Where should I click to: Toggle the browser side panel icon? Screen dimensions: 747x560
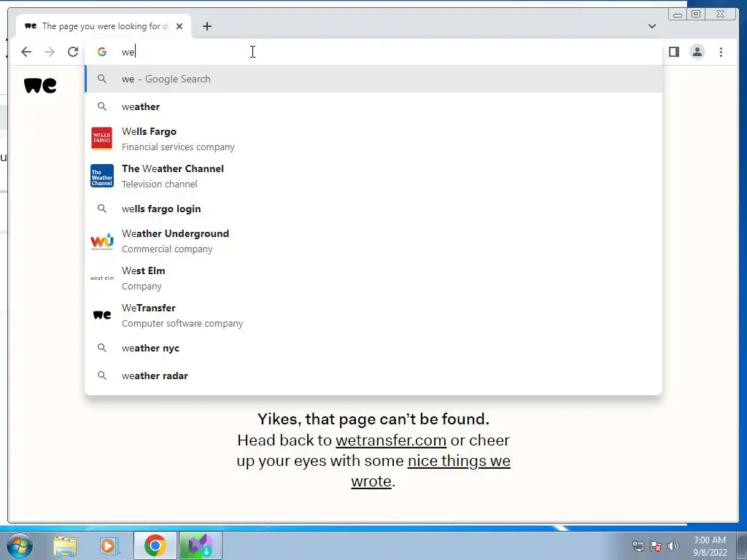[x=673, y=52]
